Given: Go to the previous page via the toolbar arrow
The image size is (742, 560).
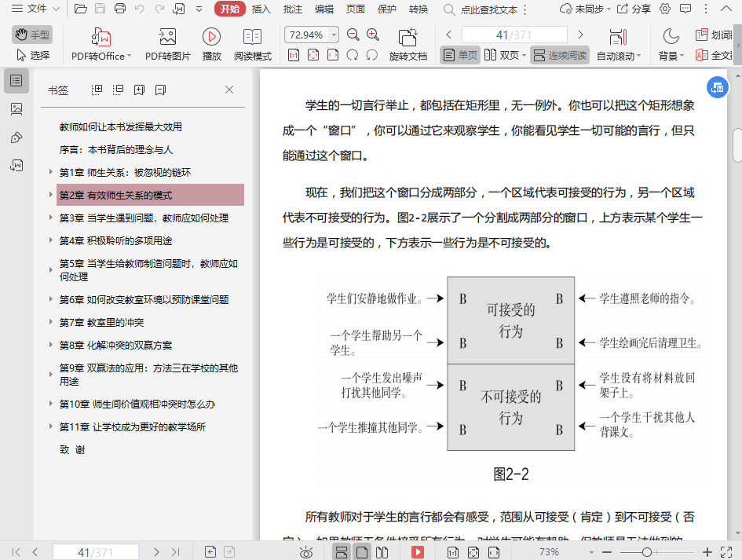Looking at the screenshot, I should coord(448,35).
